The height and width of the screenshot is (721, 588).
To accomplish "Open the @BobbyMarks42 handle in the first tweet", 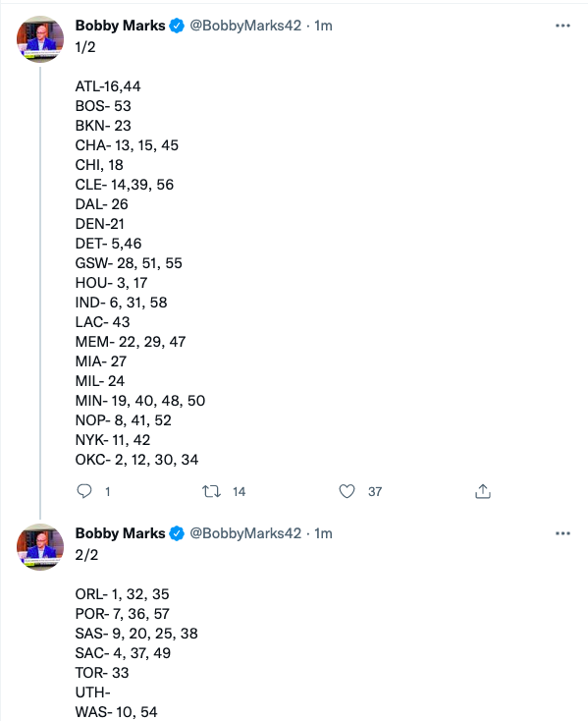I will (245, 26).
